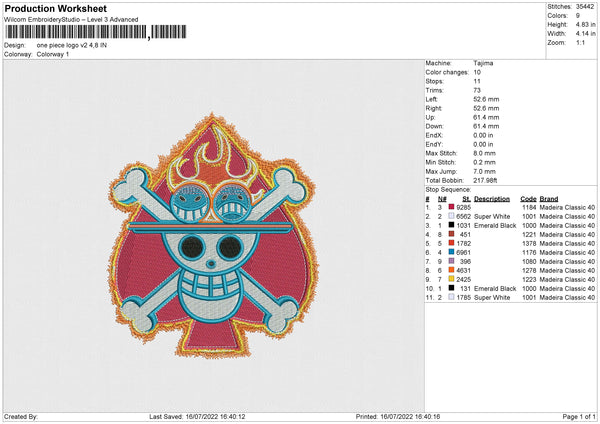Image resolution: width=600 pixels, height=424 pixels.
Task: Click Total Bobbin value 217.98ft
Action: point(485,180)
